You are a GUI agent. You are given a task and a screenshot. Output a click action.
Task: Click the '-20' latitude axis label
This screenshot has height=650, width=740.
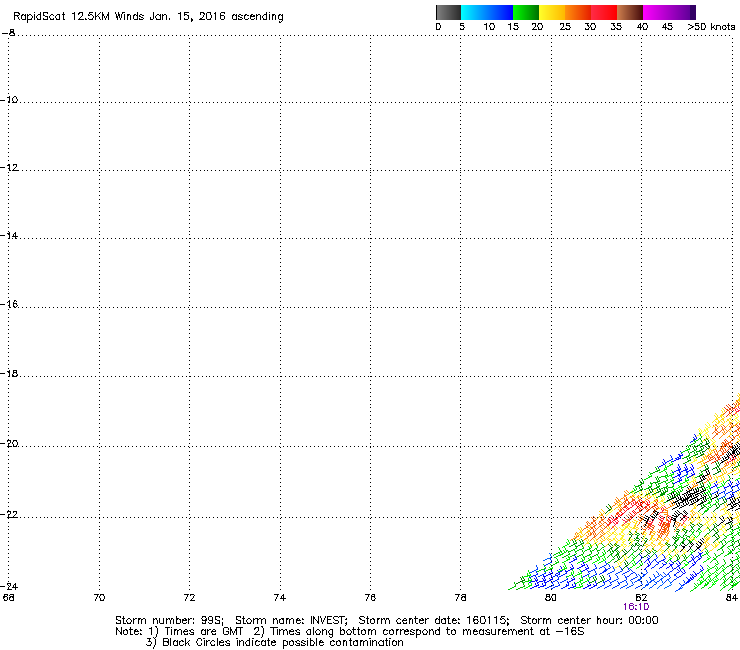coord(9,444)
